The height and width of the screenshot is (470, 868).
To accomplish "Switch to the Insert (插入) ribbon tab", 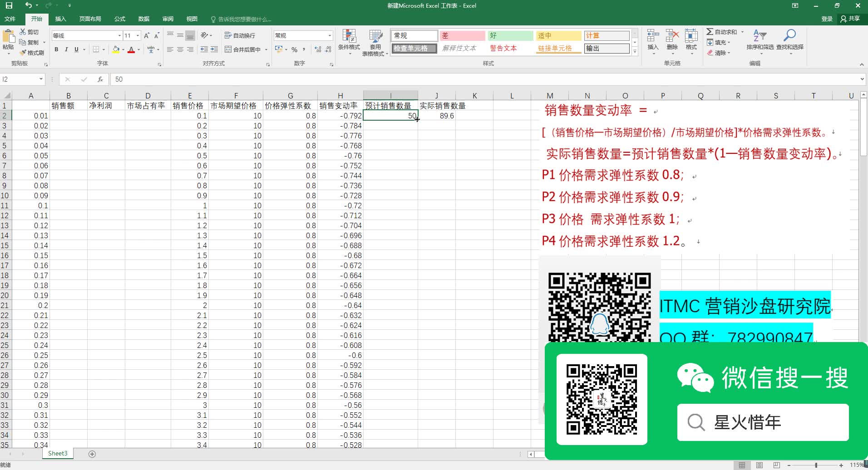I will pos(60,19).
